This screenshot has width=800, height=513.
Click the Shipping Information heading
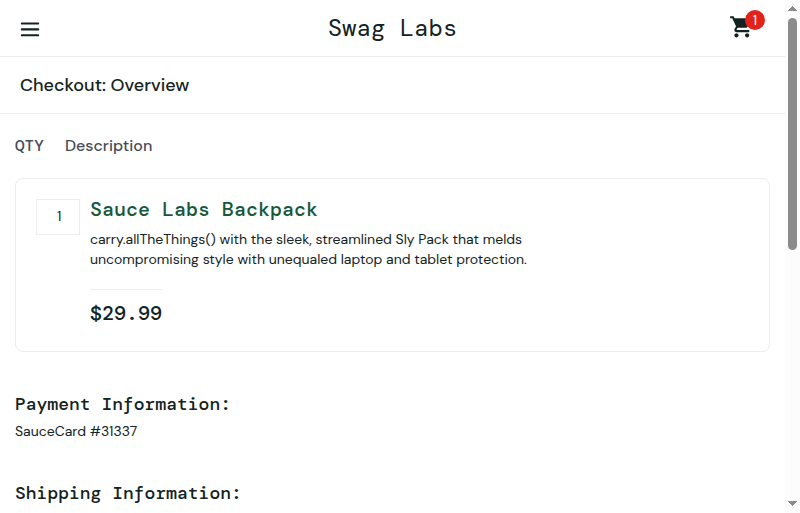point(128,494)
